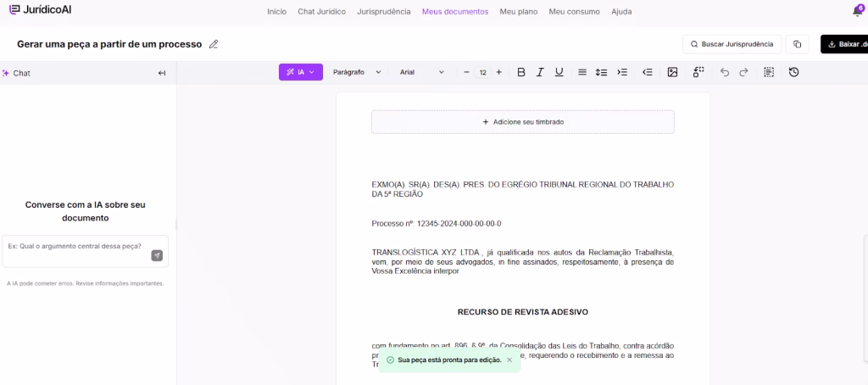The height and width of the screenshot is (385, 868).
Task: Open the Jurisprudência page
Action: click(384, 12)
